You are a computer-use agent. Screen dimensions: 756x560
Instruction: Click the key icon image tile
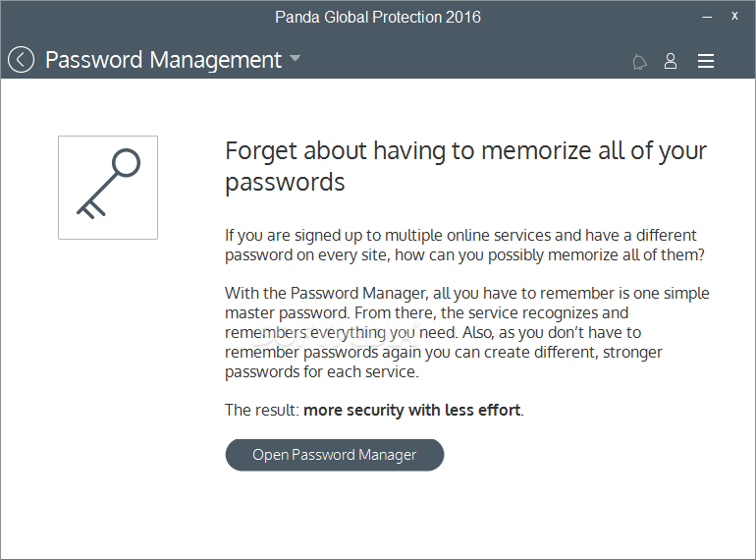tap(108, 188)
